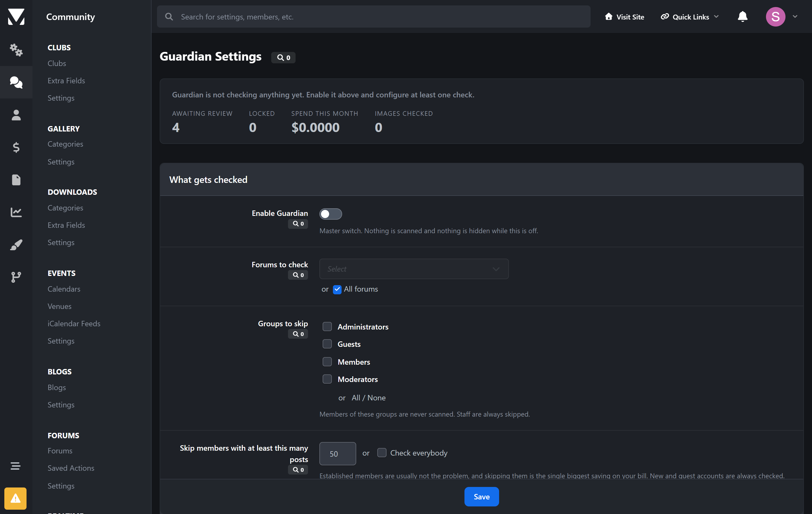Open the System gears section icon
This screenshot has height=514, width=812.
16,50
